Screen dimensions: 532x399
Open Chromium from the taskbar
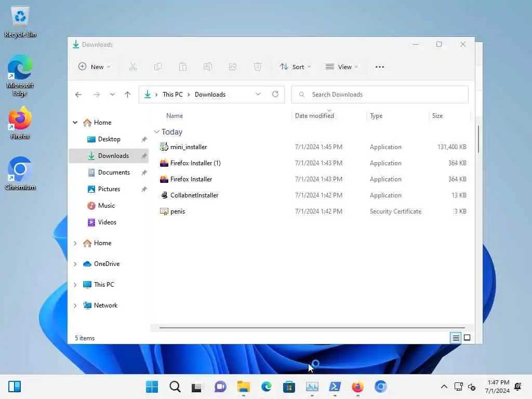pos(380,387)
